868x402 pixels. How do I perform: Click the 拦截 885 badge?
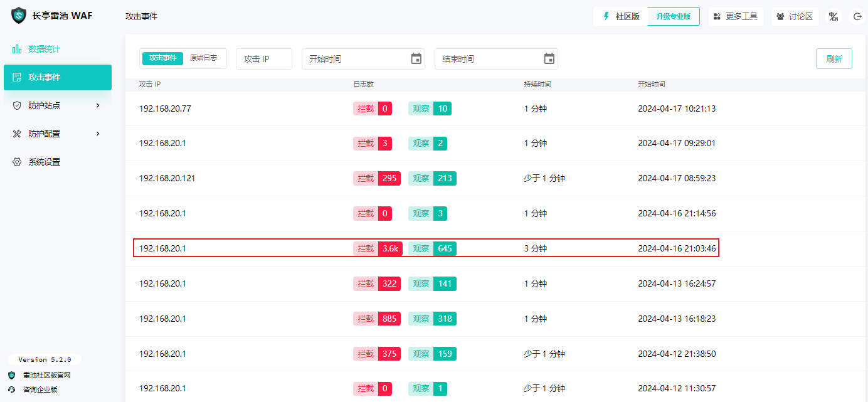pos(376,319)
